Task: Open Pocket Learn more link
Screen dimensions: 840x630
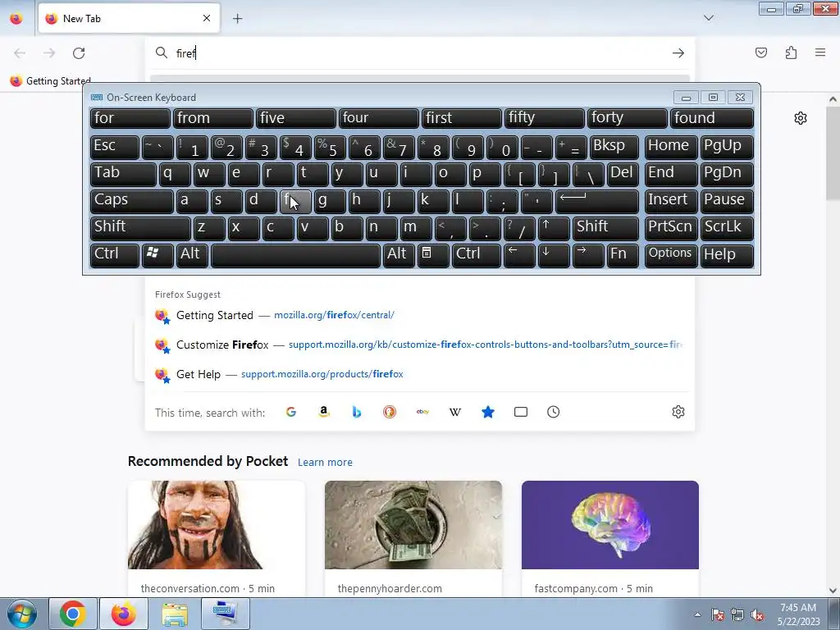Action: coord(325,463)
